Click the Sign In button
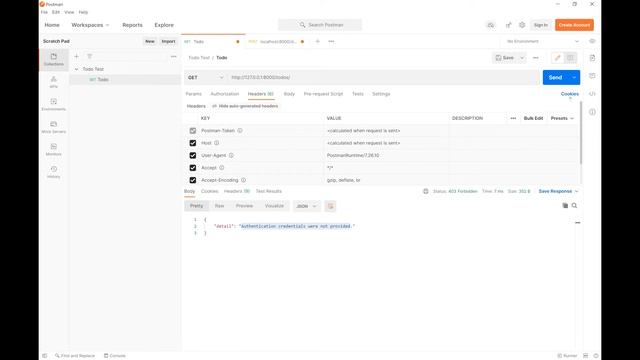This screenshot has width=640, height=360. (x=541, y=25)
